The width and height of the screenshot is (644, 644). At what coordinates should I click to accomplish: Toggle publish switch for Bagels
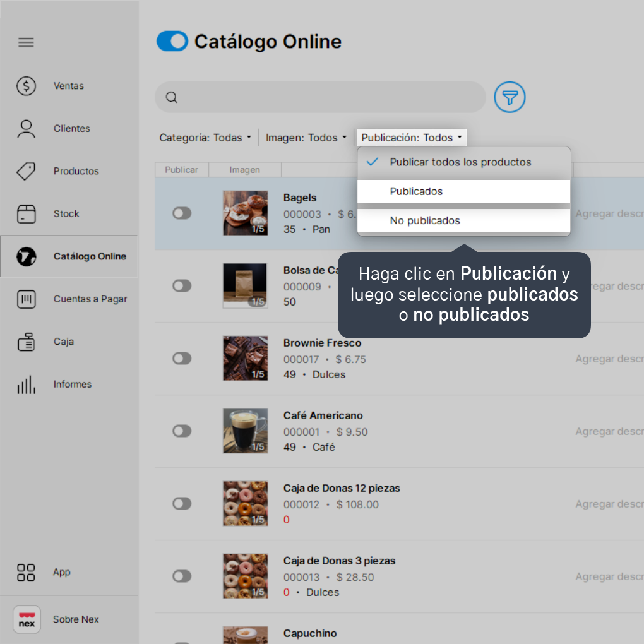(x=182, y=213)
